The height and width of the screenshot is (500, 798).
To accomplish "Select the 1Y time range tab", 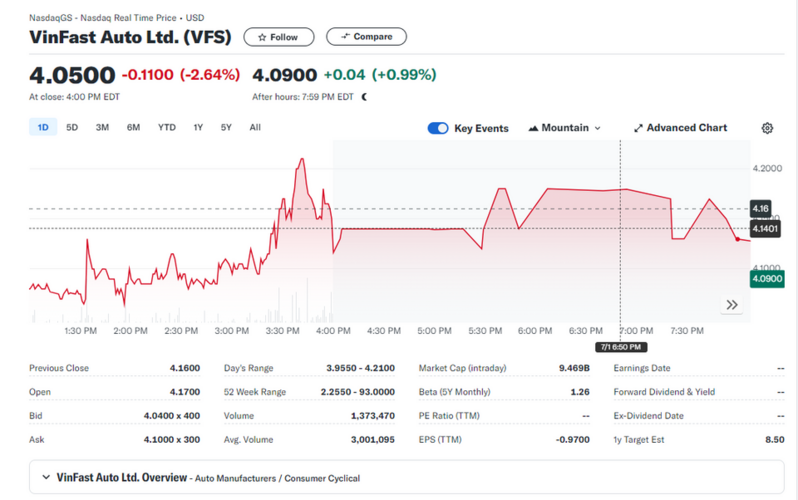I will click(x=198, y=127).
